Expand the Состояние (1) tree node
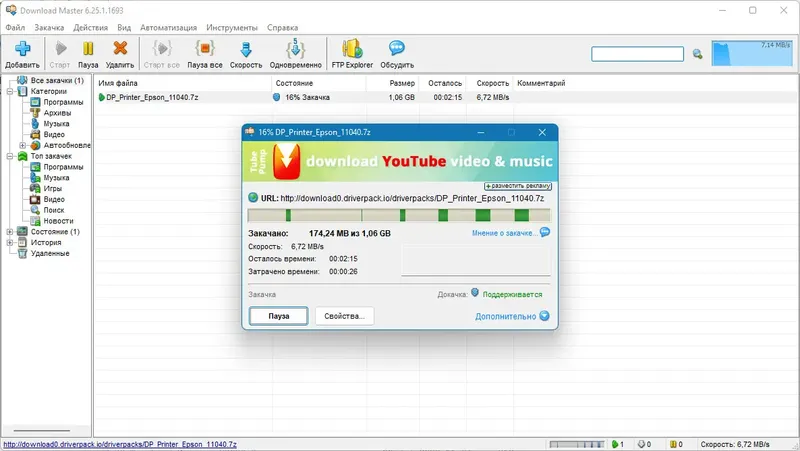Viewport: 800px width, 451px height. (x=10, y=232)
